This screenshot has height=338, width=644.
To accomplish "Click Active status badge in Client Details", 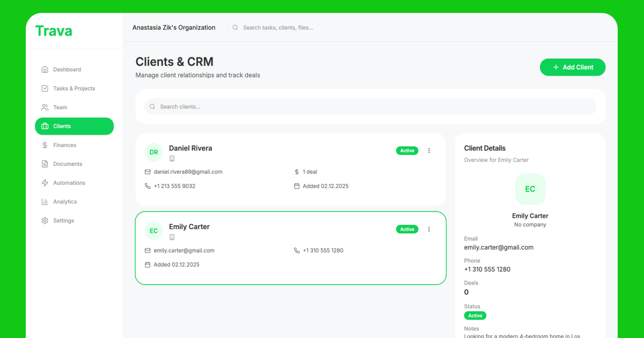I will tap(475, 315).
